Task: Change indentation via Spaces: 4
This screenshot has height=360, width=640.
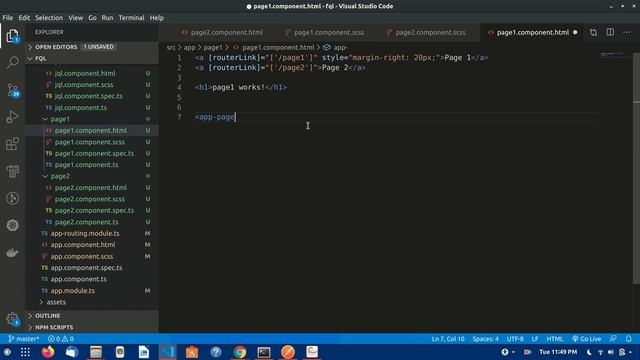Action: click(485, 339)
